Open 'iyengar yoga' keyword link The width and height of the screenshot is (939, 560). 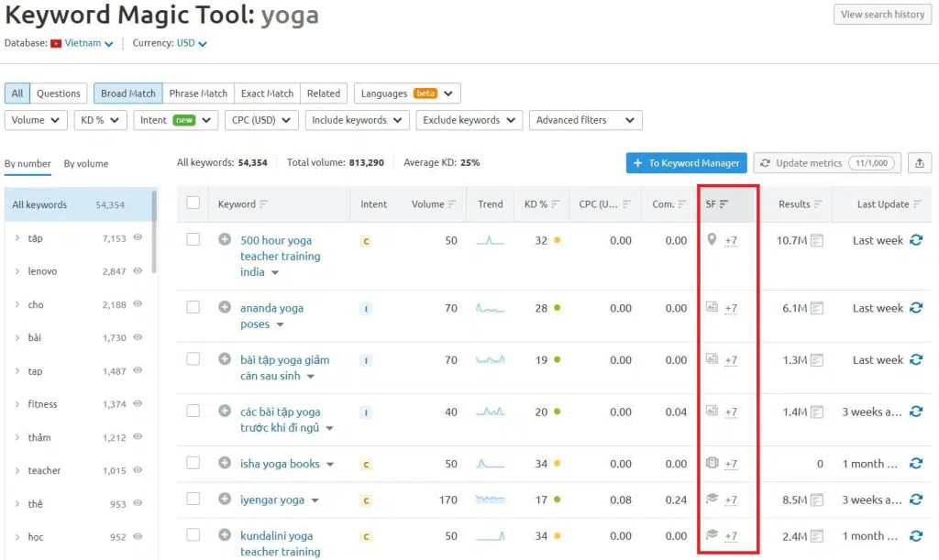pos(272,500)
